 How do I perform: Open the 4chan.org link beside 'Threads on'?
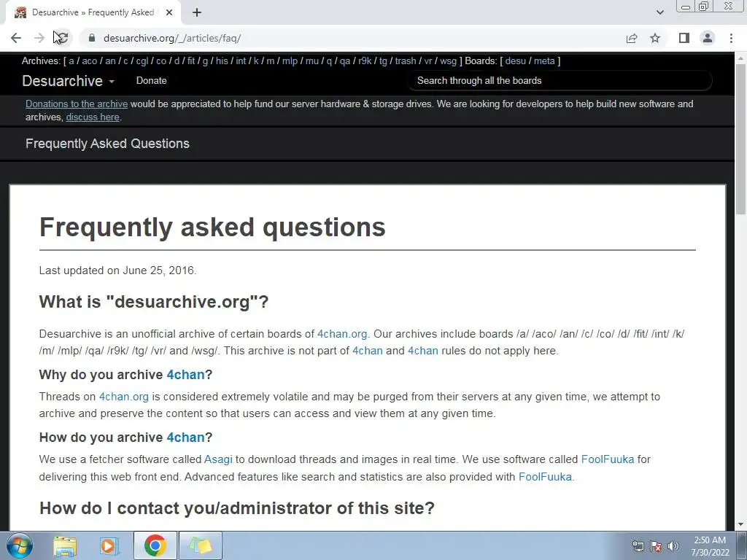pyautogui.click(x=124, y=397)
